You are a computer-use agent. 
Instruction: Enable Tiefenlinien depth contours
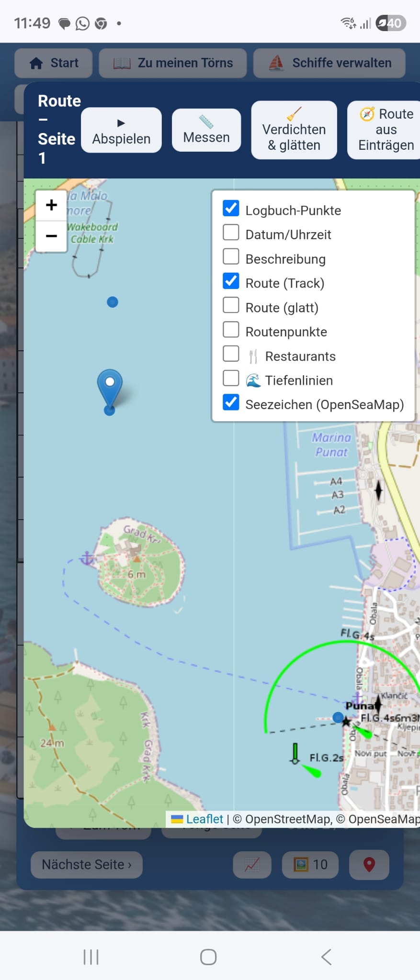pos(231,378)
